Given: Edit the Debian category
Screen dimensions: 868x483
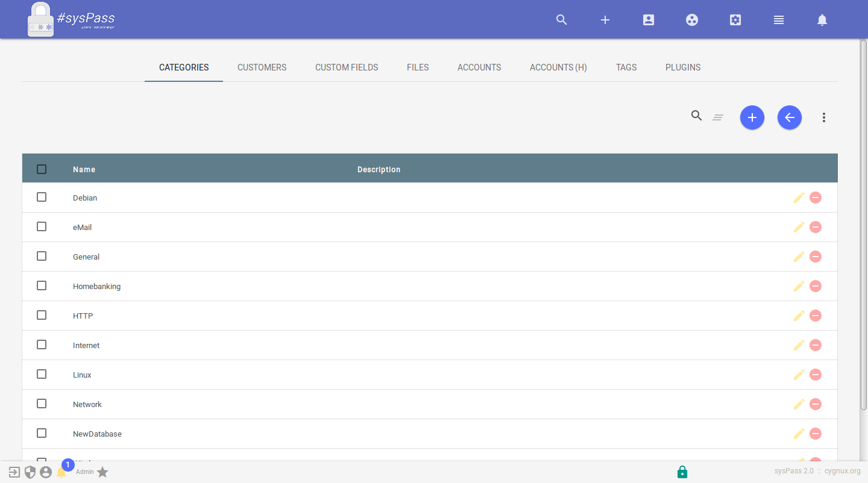Looking at the screenshot, I should [799, 198].
